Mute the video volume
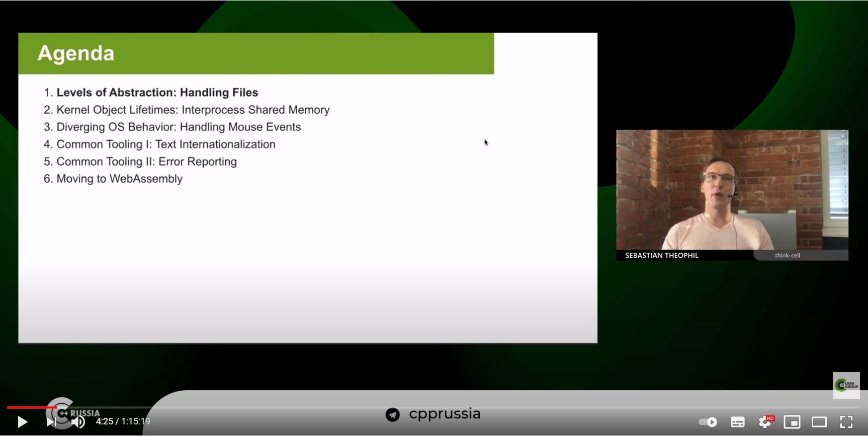 [78, 422]
